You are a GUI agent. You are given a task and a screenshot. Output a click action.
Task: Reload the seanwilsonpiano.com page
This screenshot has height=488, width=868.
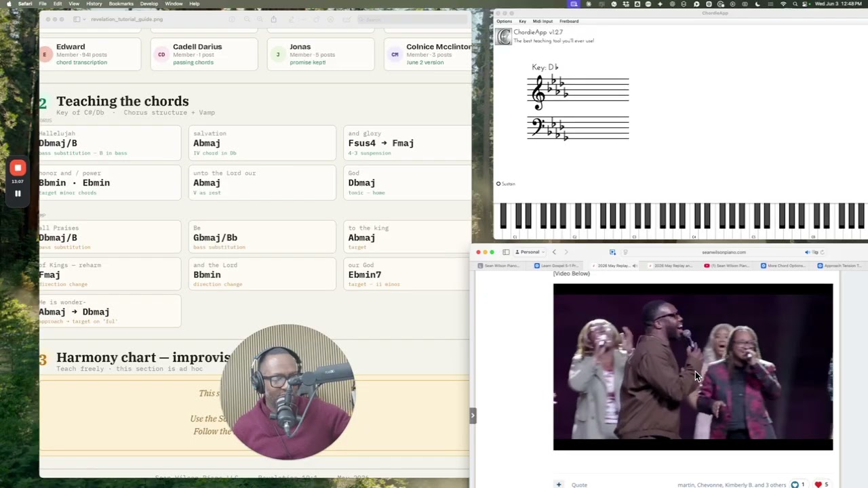click(822, 252)
